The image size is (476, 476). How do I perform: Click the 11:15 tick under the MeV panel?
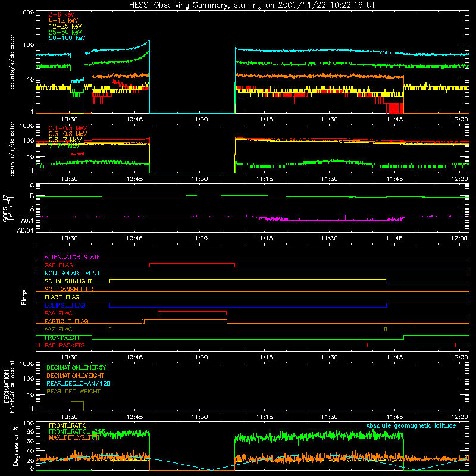pos(264,179)
